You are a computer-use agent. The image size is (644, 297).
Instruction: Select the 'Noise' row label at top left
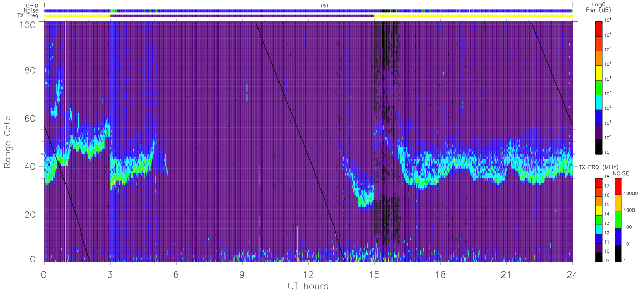point(31,10)
